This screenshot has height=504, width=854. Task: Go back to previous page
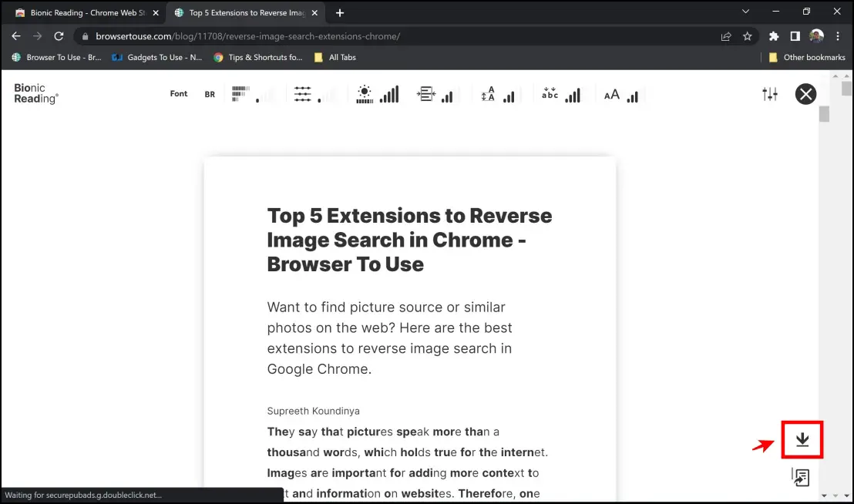tap(15, 36)
